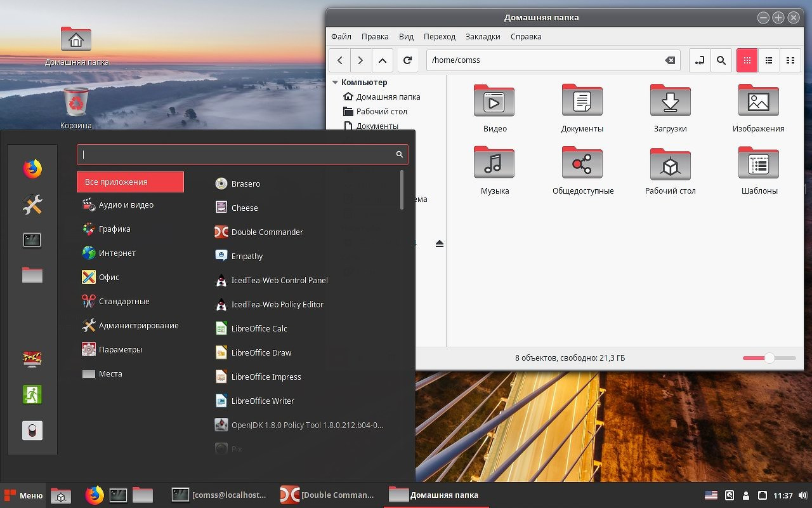Go up to parent folder
This screenshot has height=508, width=812.
coord(382,60)
